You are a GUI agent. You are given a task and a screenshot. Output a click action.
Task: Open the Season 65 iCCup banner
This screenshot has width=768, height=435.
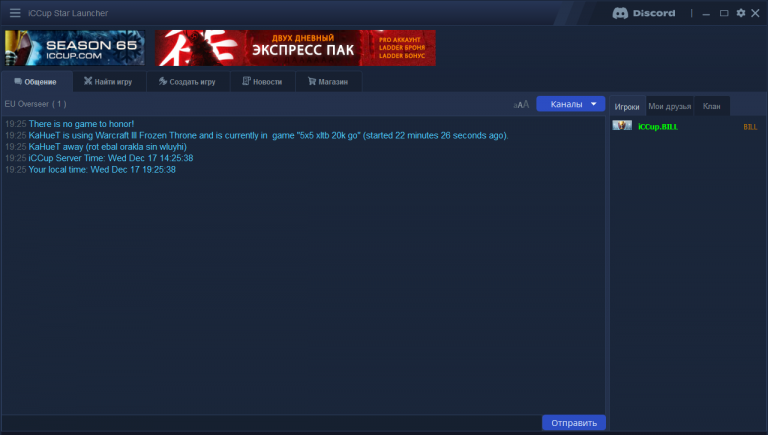(x=75, y=48)
